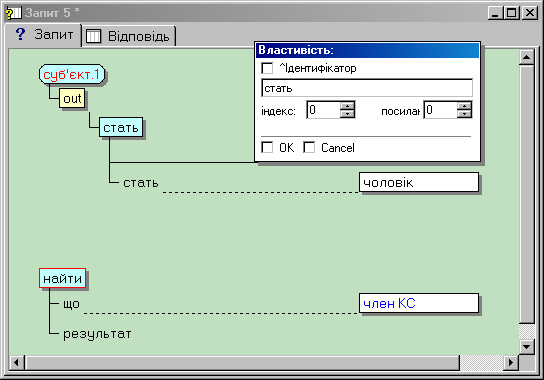The width and height of the screenshot is (544, 380).
Task: Click the член КС value box
Action: (419, 303)
